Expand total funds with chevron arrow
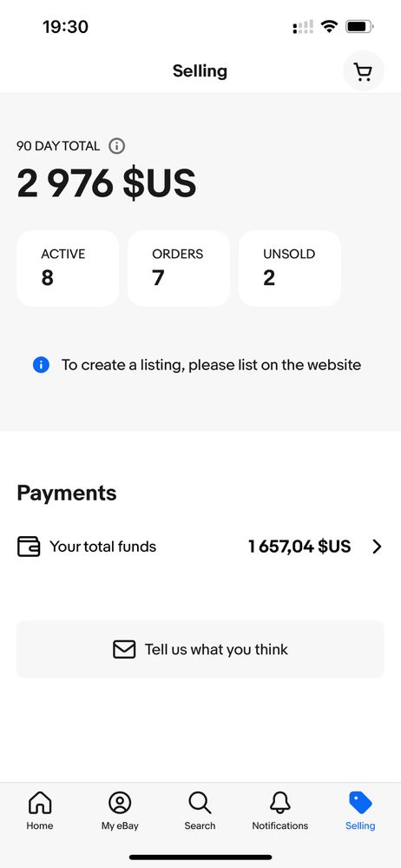 tap(378, 547)
